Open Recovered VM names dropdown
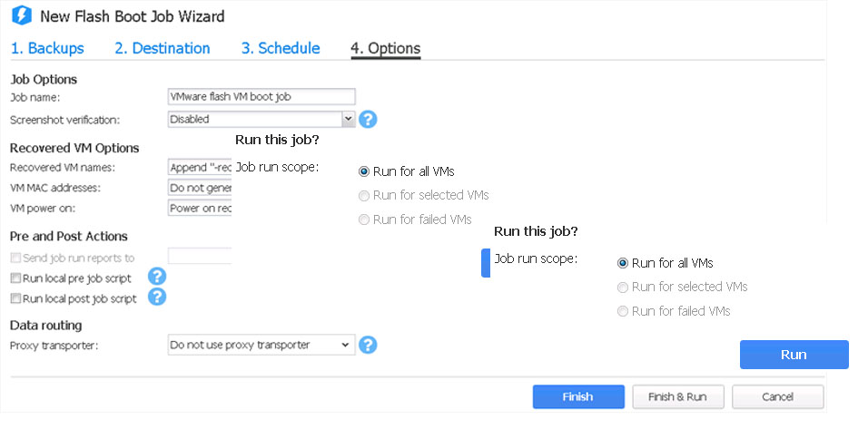868x439 pixels. [200, 167]
